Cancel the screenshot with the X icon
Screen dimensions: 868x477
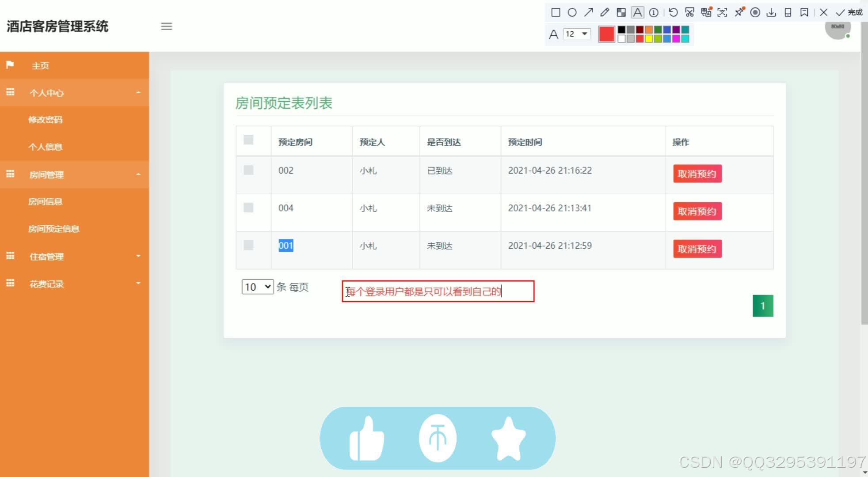(x=823, y=12)
